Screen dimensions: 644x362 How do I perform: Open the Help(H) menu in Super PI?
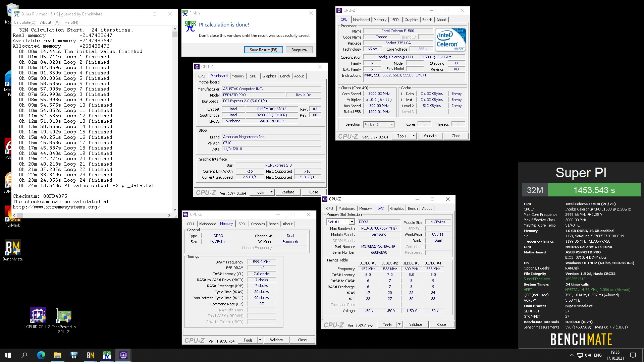71,22
